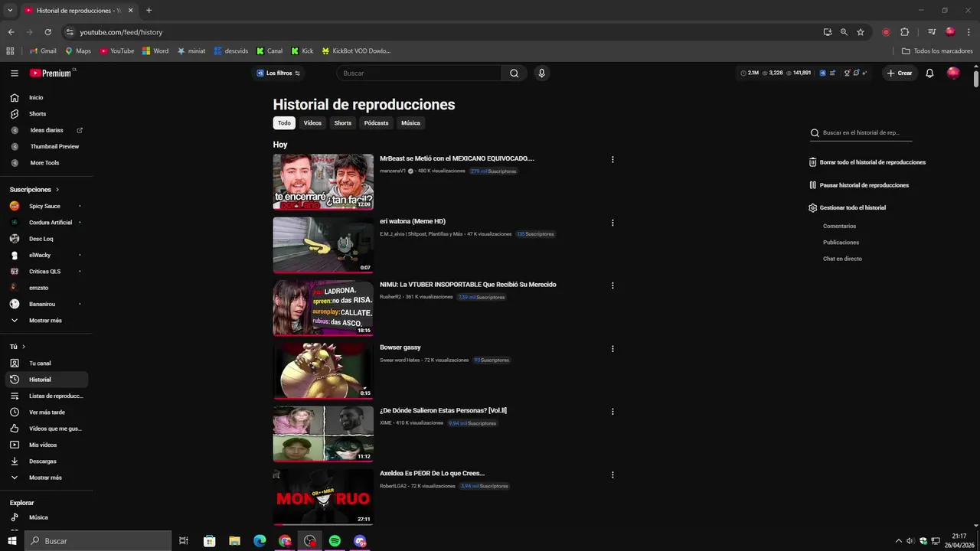980x551 pixels.
Task: Click the search magnifier button
Action: tap(514, 73)
